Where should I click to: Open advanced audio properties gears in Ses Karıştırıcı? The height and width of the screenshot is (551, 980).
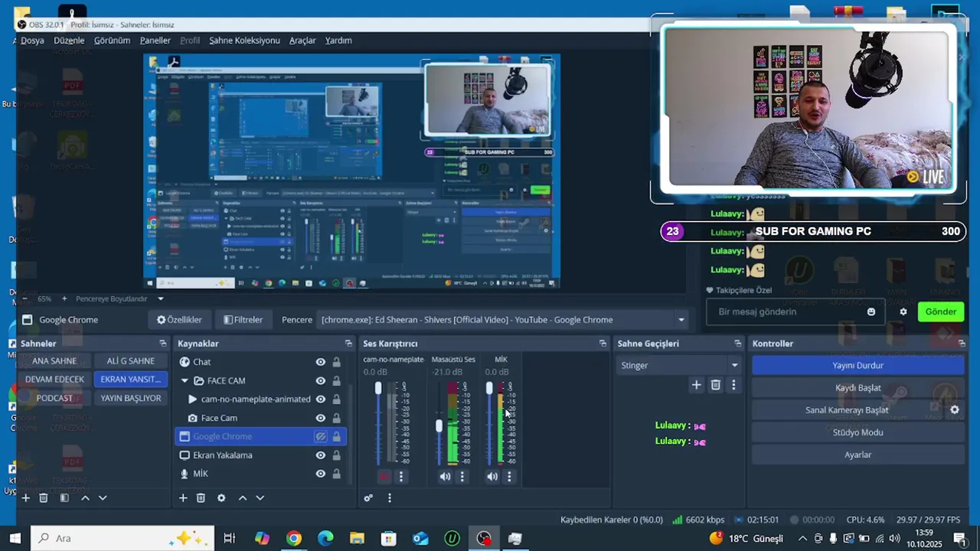(x=368, y=497)
